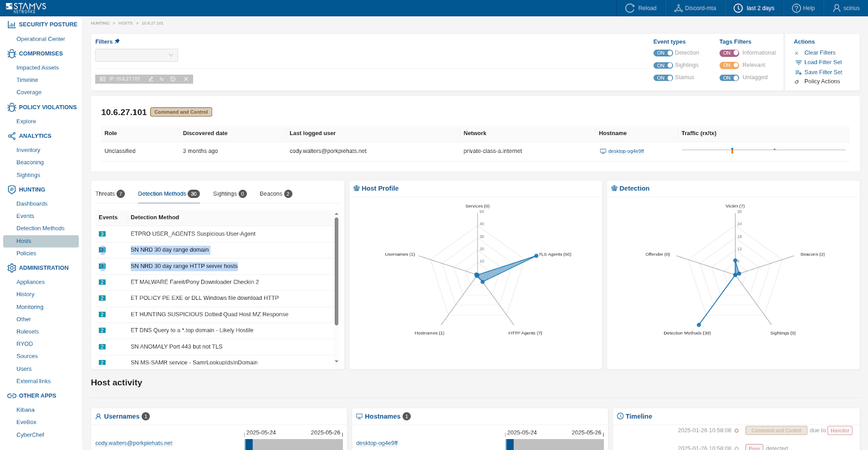Click the convert arrows icon on IP filter
This screenshot has width=868, height=450.
(162, 79)
